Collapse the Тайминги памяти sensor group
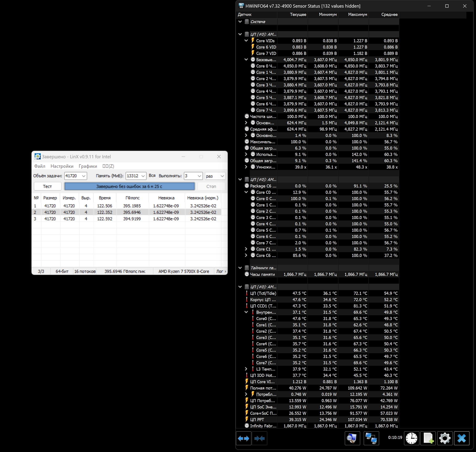 [240, 268]
